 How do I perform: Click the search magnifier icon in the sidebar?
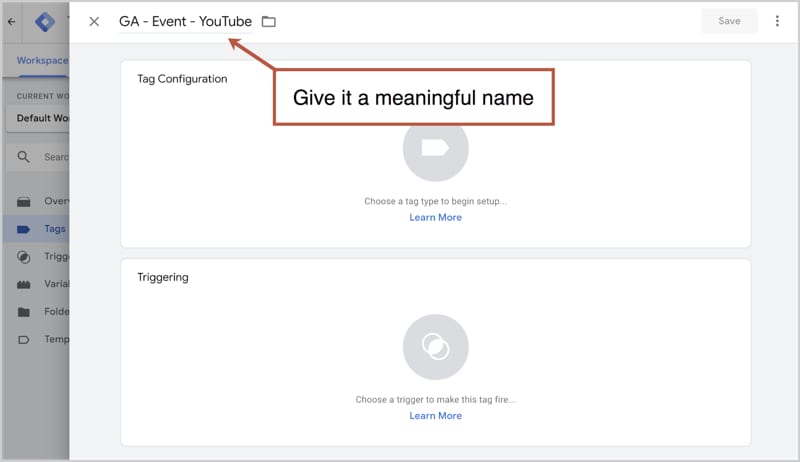(x=23, y=157)
